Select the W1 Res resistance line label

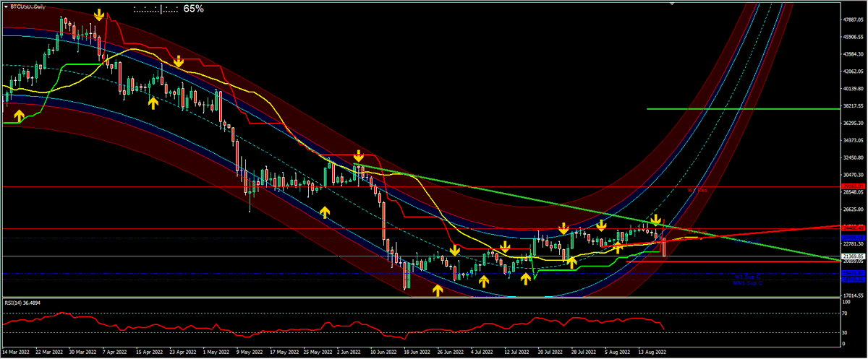tap(697, 191)
